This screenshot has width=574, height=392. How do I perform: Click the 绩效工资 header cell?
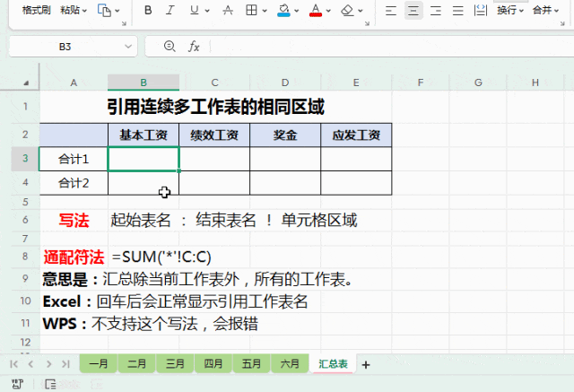coord(214,135)
